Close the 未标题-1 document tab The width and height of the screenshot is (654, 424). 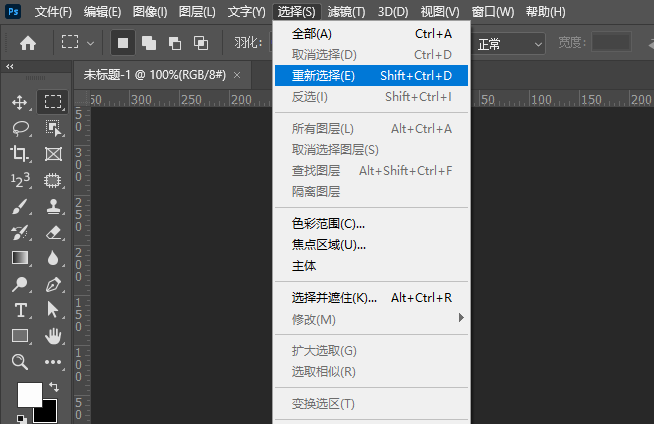click(x=237, y=75)
